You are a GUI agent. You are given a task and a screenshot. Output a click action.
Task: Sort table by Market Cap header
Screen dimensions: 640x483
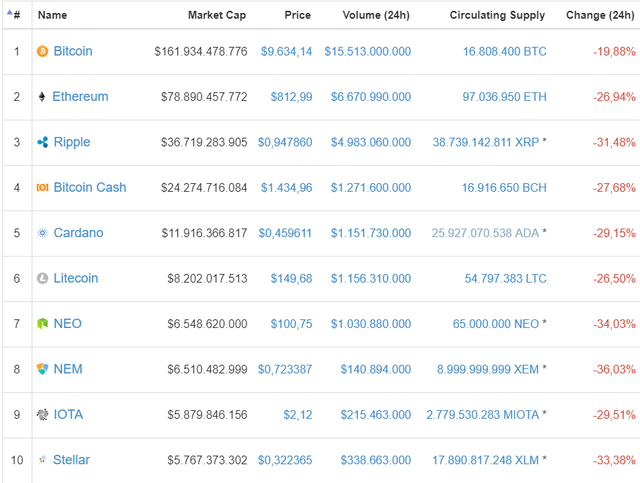coord(217,15)
